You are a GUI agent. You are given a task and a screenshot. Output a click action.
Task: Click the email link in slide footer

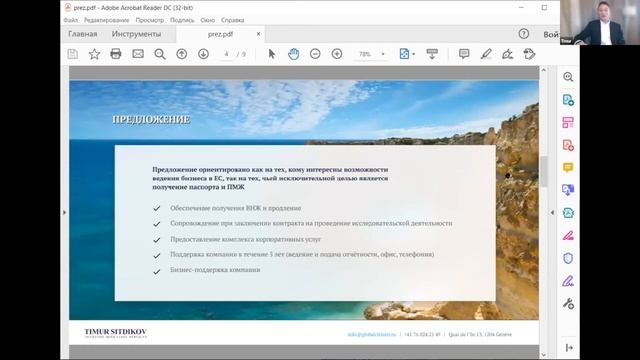pos(372,334)
